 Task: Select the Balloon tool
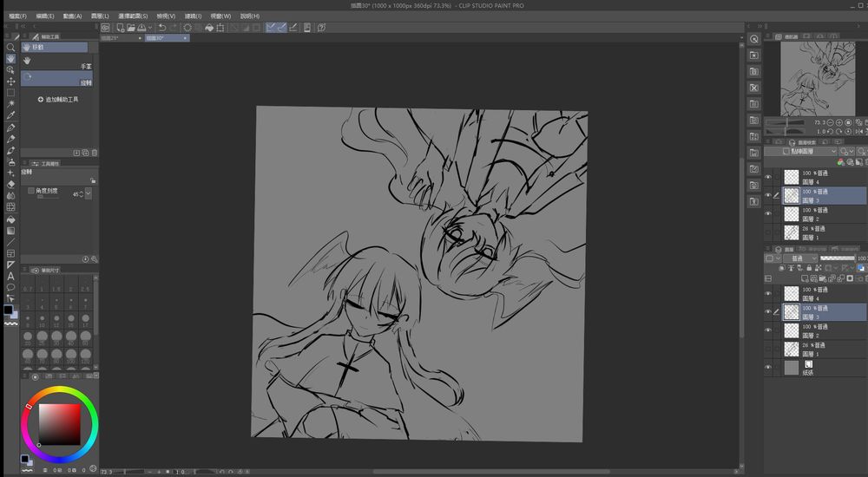click(10, 287)
